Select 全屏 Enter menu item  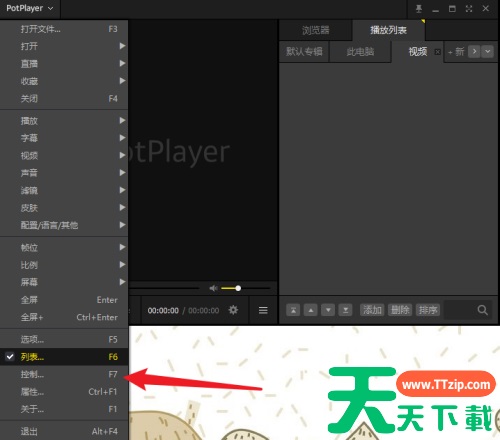point(64,300)
